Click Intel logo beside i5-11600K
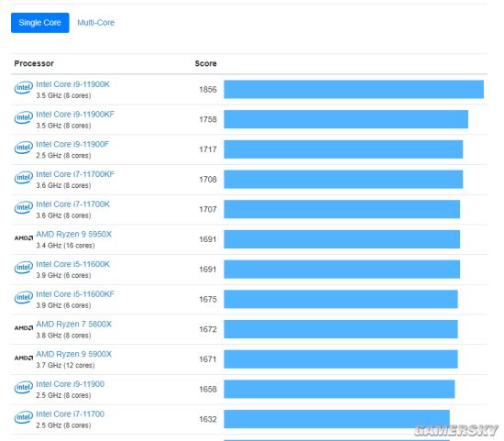This screenshot has height=441, width=504. click(24, 268)
